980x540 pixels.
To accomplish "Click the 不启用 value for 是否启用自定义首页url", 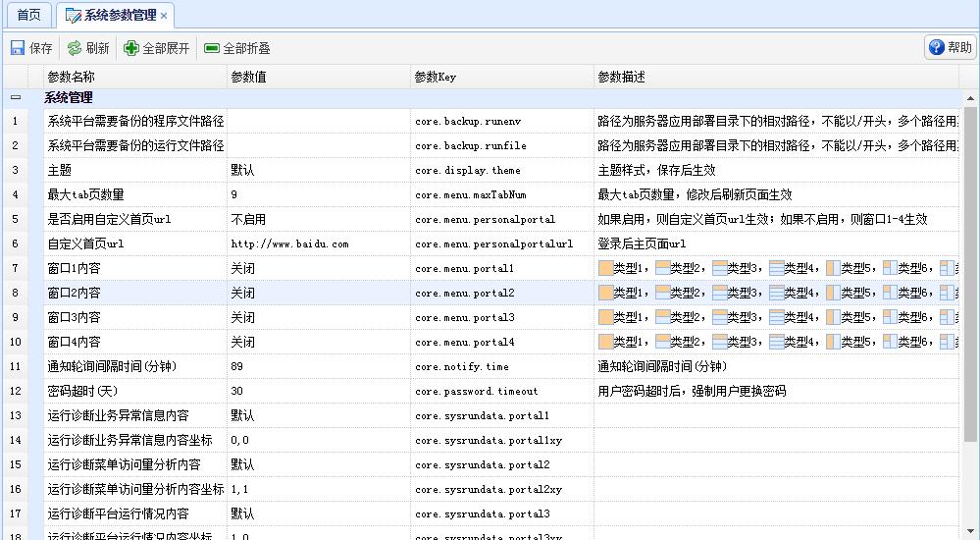I will (319, 219).
